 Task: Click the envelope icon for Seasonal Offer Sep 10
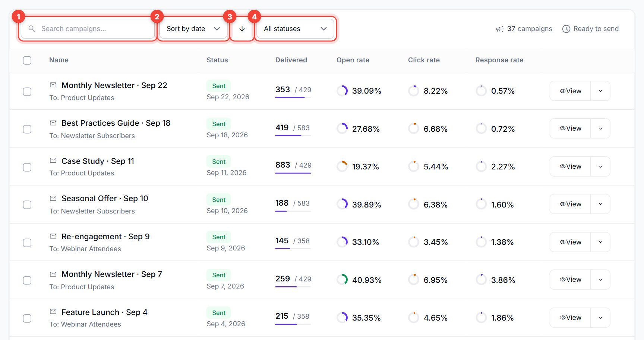click(x=53, y=198)
